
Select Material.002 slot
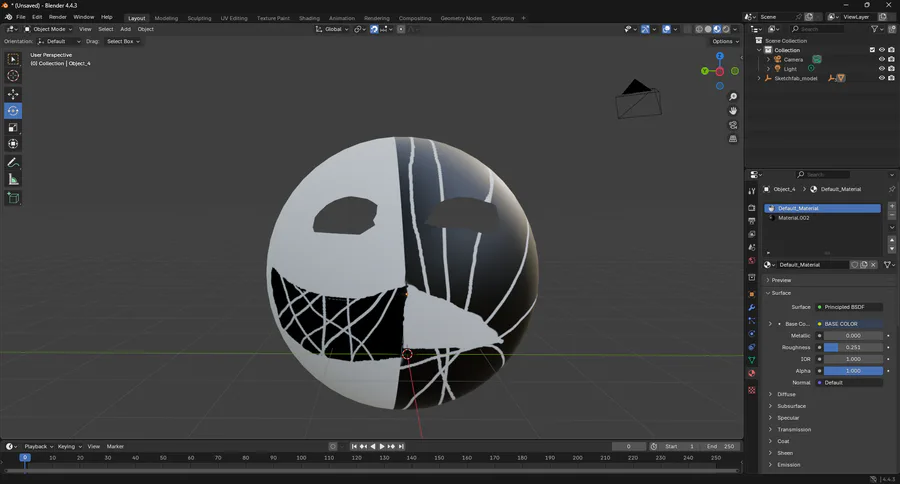823,218
